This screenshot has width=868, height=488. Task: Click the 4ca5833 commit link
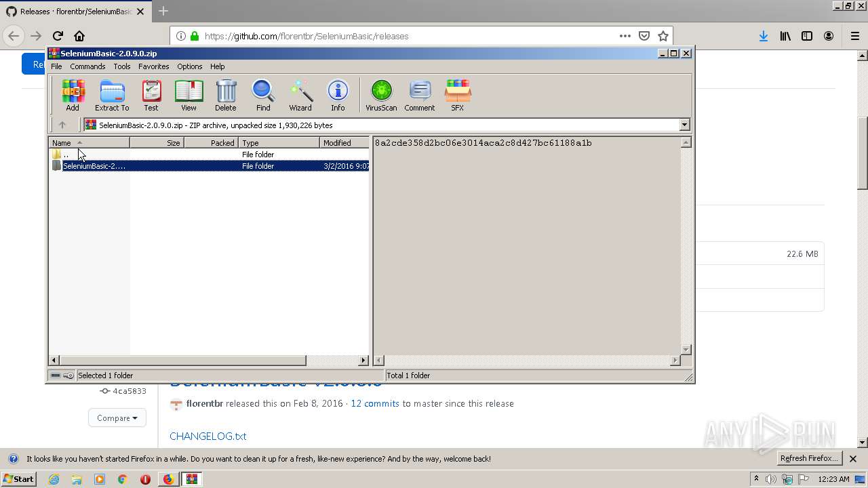coord(129,391)
